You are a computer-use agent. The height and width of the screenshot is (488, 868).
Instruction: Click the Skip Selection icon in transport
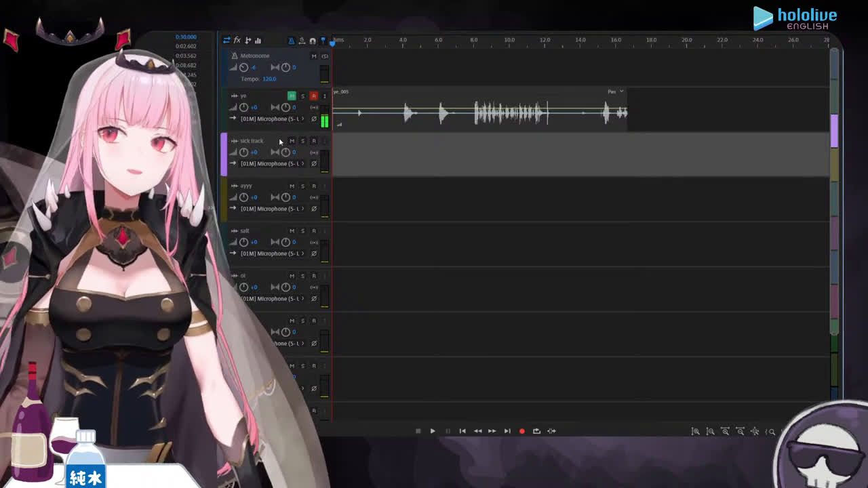tap(551, 431)
